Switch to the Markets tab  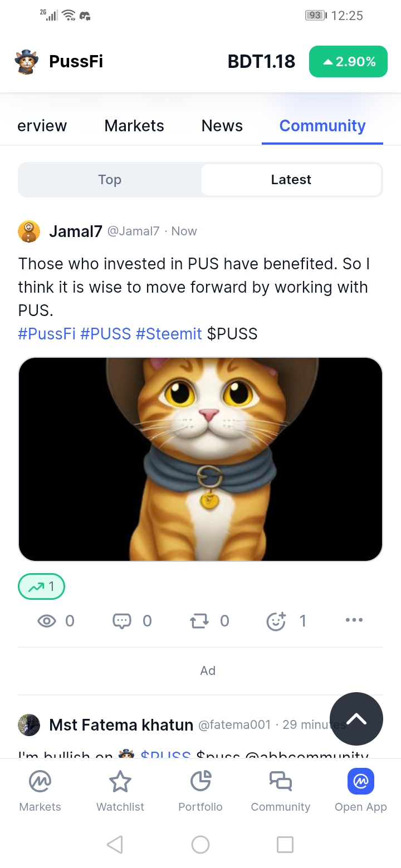[134, 126]
